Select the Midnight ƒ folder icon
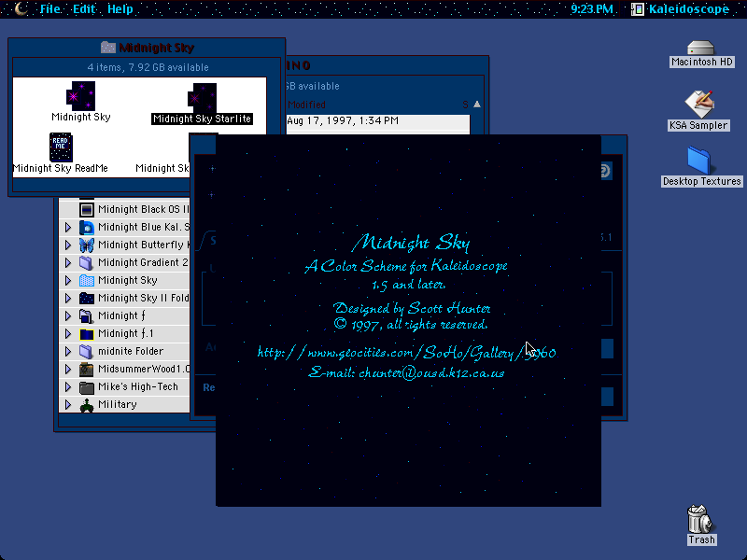747x560 pixels. click(87, 315)
